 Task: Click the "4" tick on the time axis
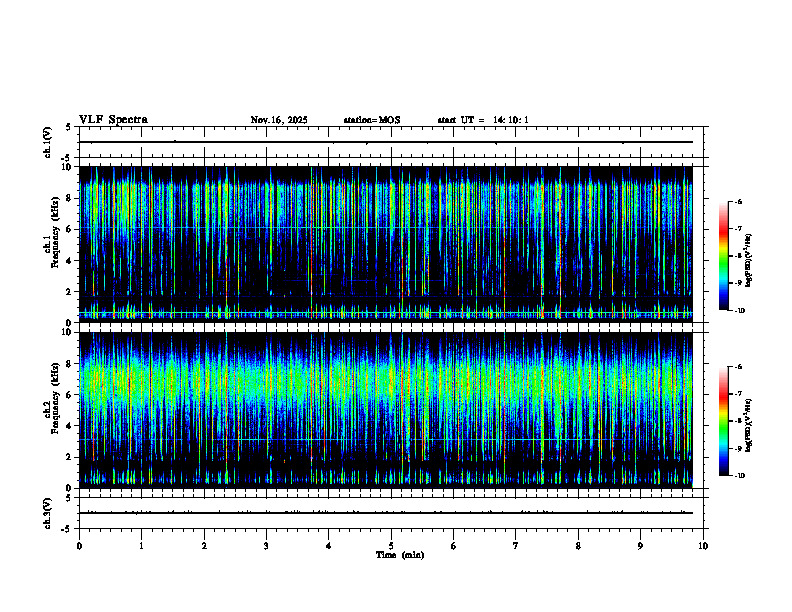tap(328, 546)
